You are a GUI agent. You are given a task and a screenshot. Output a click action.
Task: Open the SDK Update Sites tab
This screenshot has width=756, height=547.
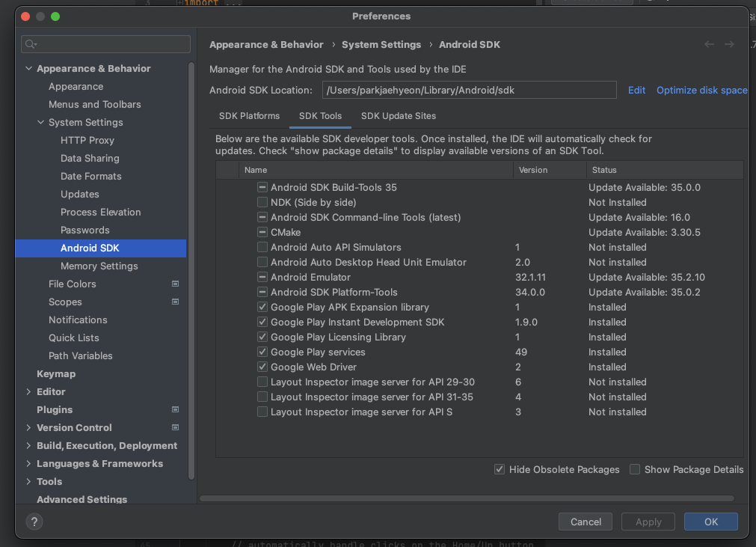(398, 116)
